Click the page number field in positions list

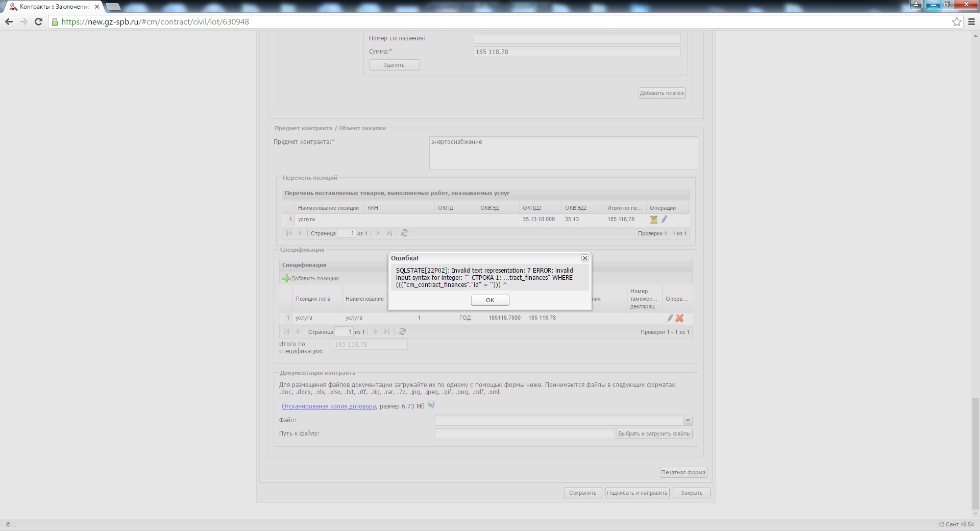click(x=347, y=233)
